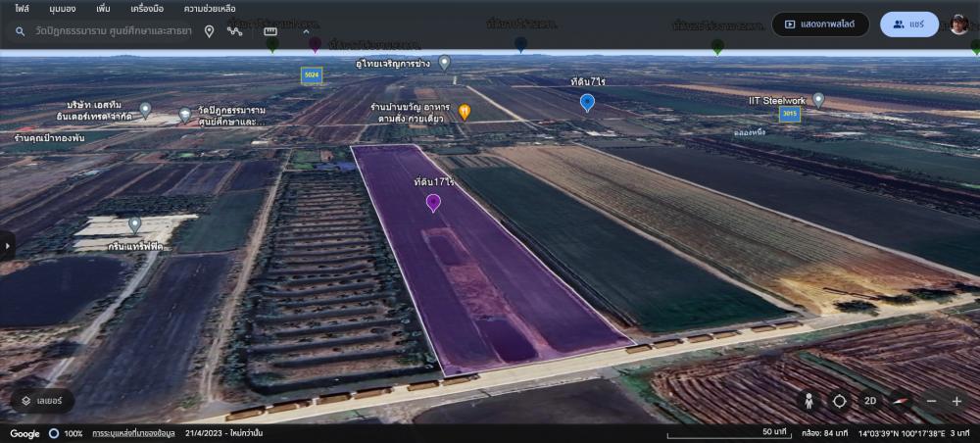
Task: Open the Google account profile avatar
Action: [958, 25]
